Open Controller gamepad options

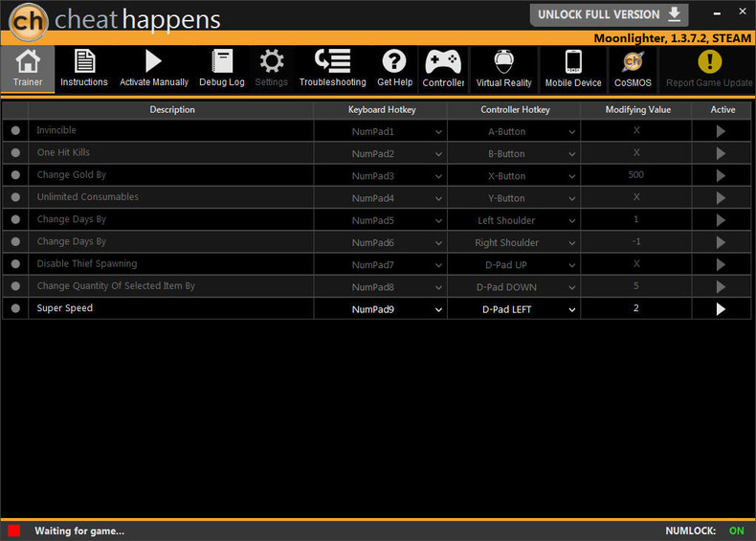(443, 69)
